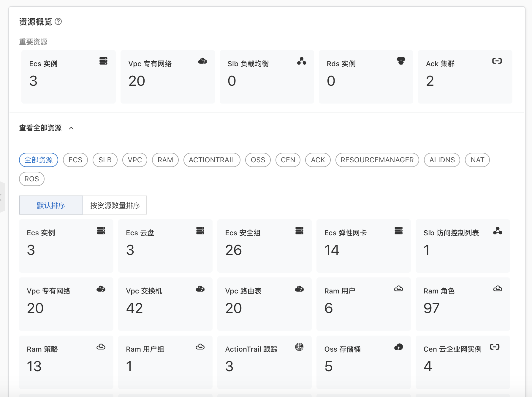Click the Ecs 云盘 label

140,233
